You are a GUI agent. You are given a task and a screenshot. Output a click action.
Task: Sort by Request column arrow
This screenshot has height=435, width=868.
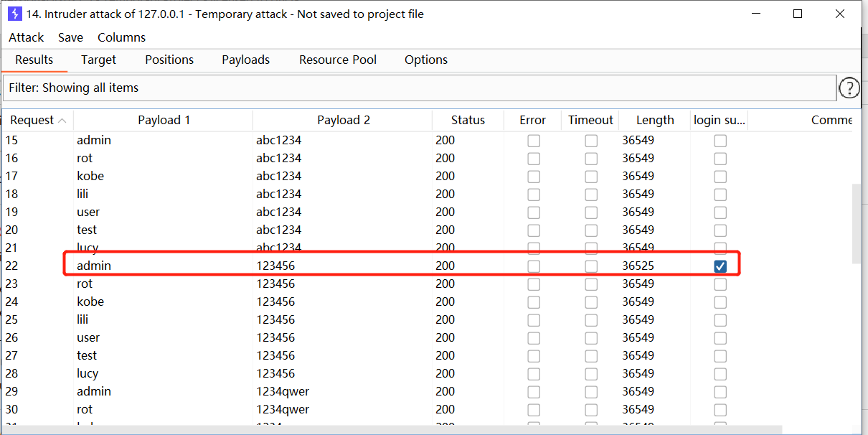pos(62,121)
